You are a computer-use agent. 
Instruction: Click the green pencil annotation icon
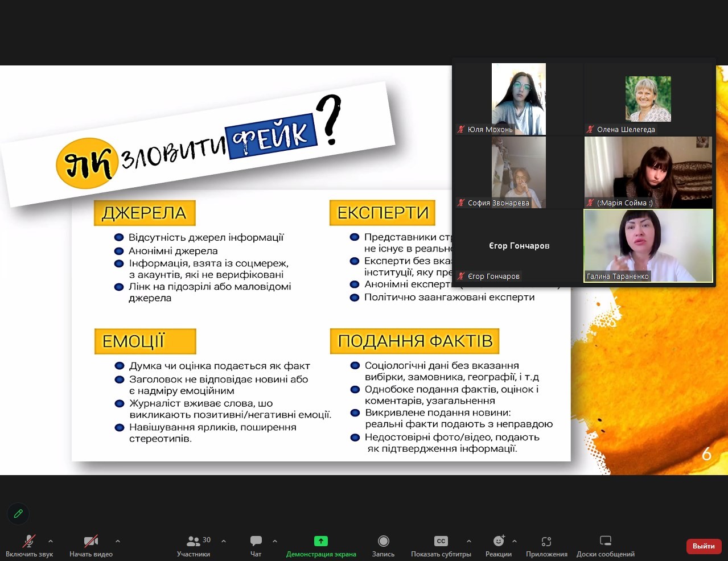coord(18,514)
